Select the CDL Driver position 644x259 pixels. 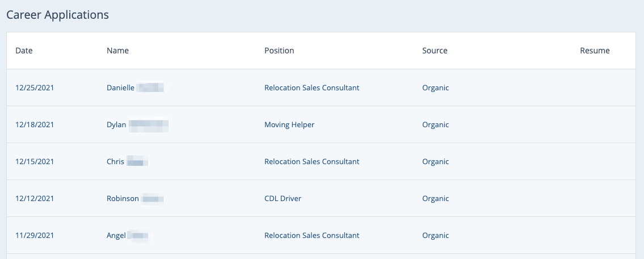coord(283,198)
